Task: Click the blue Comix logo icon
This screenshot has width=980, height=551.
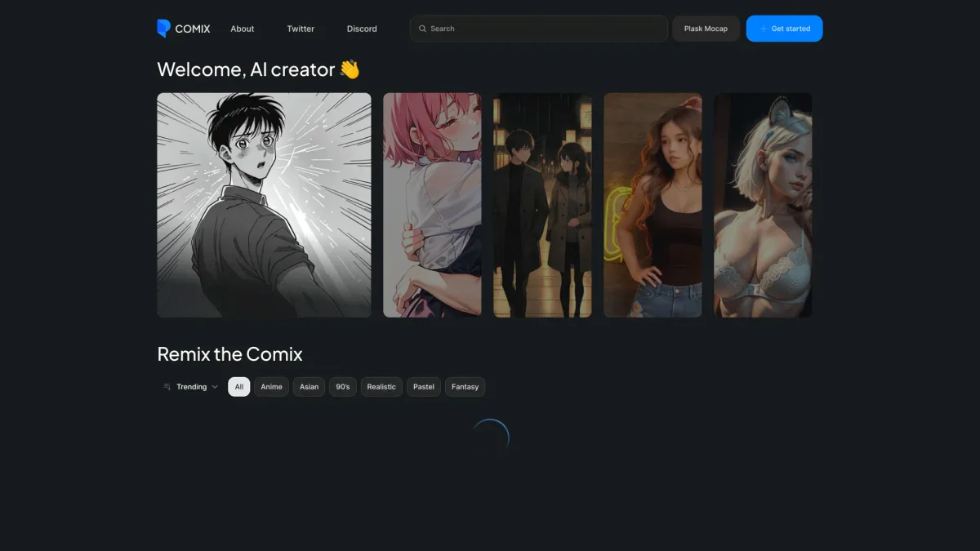Action: click(163, 29)
